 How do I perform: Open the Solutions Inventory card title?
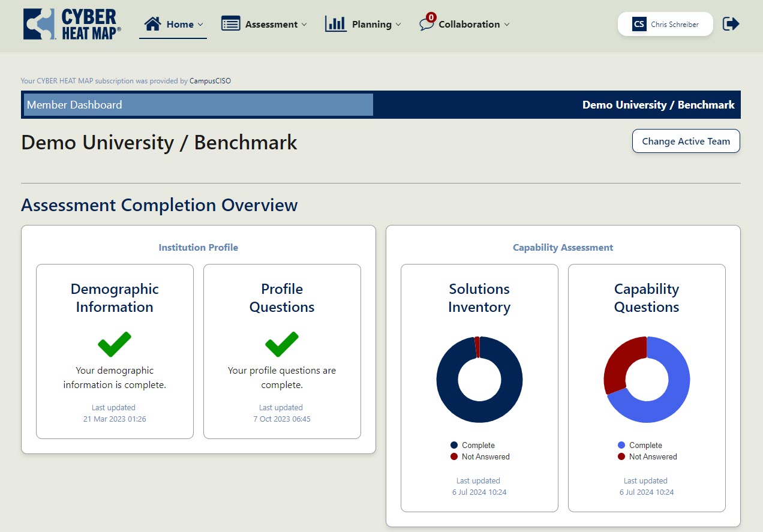[479, 298]
